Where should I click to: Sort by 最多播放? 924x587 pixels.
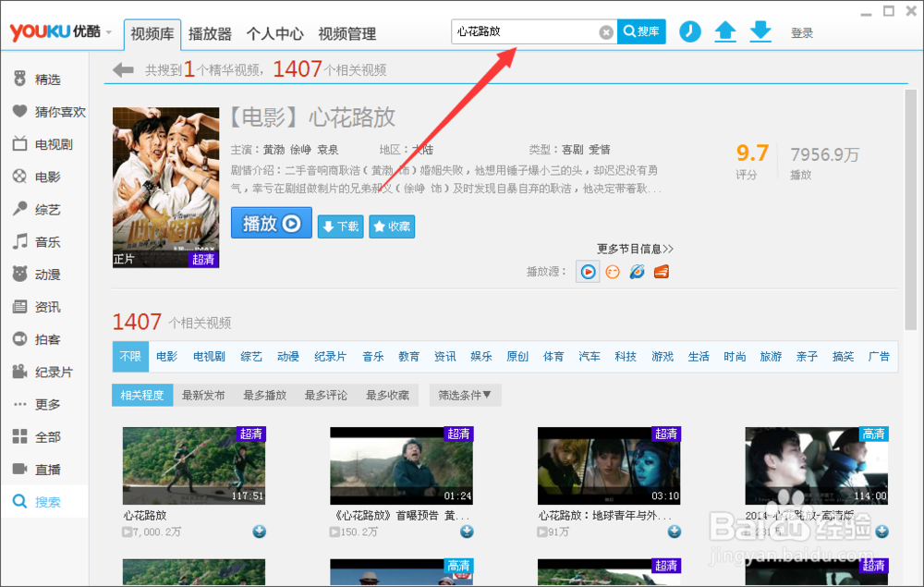(264, 395)
